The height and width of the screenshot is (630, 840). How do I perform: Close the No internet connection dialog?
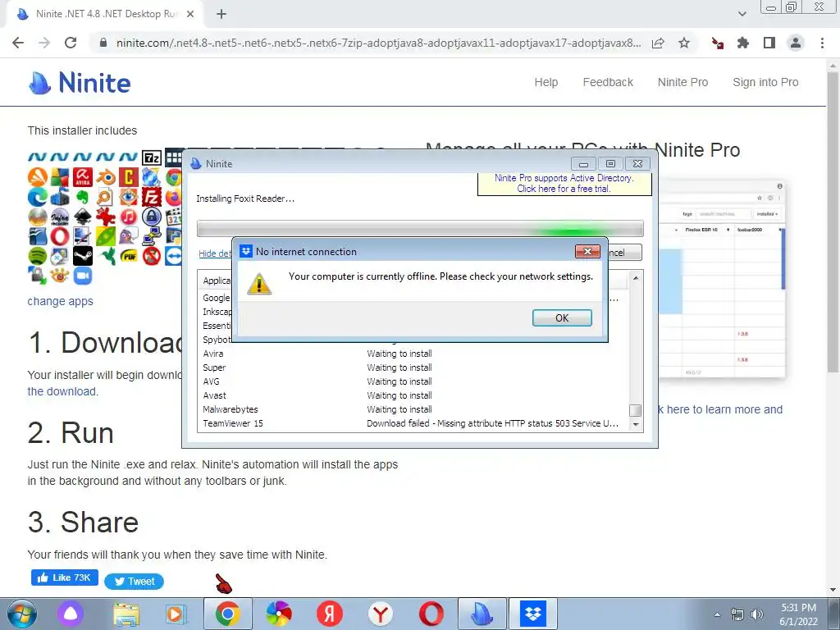587,251
